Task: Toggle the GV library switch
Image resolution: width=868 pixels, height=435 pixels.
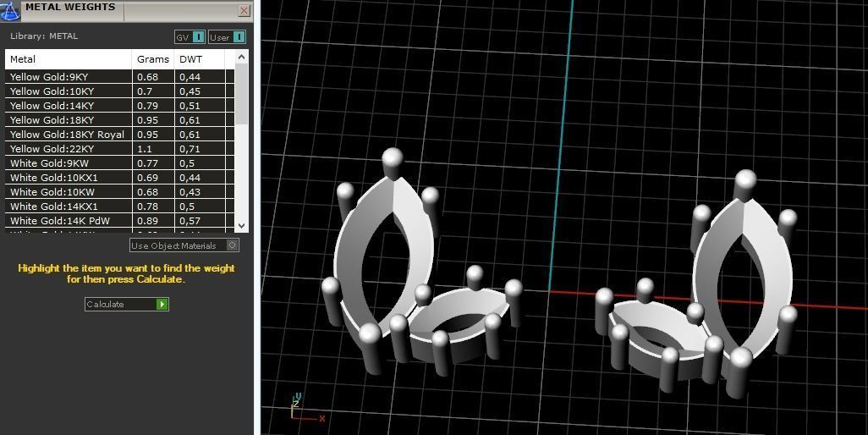Action: tap(190, 37)
